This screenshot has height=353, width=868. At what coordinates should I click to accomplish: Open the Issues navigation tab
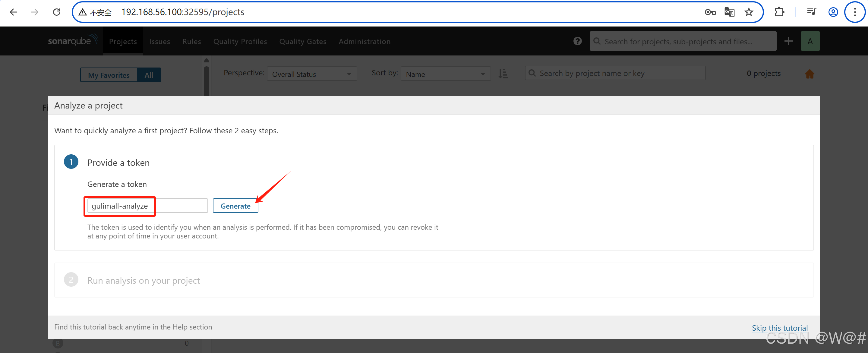click(x=160, y=41)
